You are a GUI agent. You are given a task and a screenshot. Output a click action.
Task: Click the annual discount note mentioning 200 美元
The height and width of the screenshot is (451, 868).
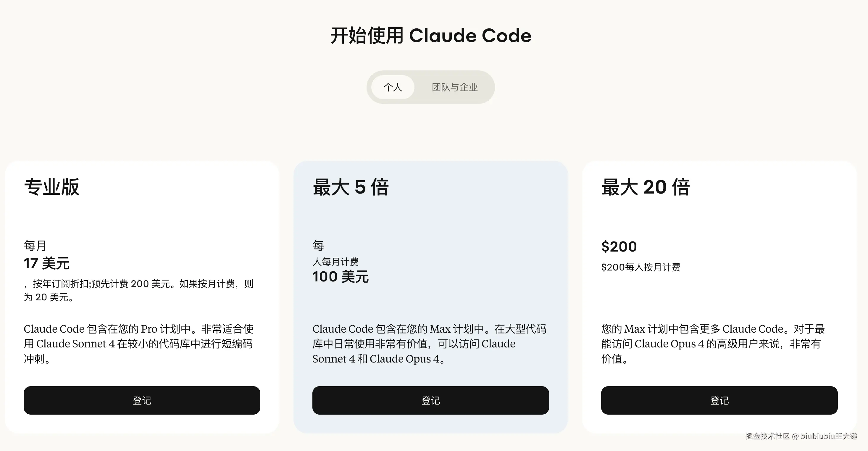(138, 290)
